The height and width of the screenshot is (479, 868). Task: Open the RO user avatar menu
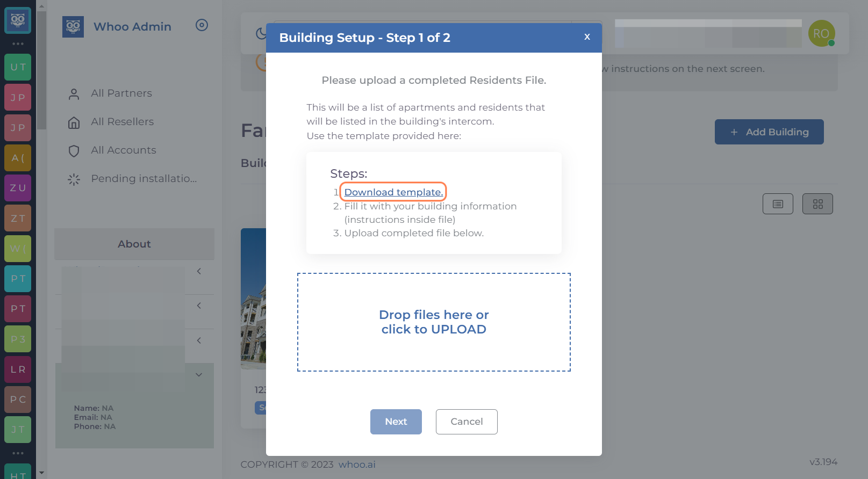821,33
